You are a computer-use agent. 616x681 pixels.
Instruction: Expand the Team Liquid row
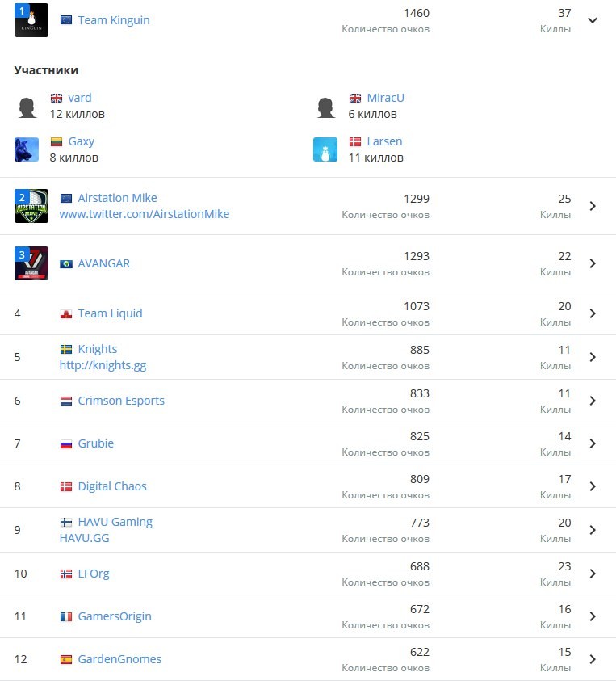click(x=593, y=313)
